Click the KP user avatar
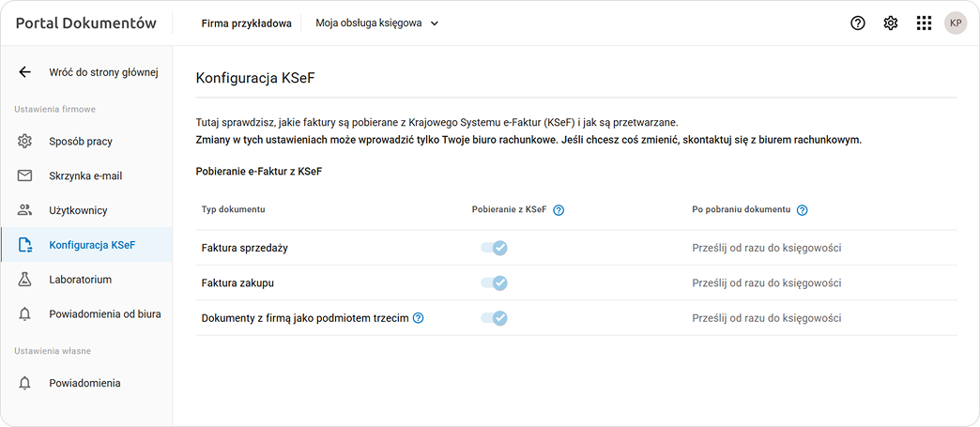Image resolution: width=980 pixels, height=427 pixels. (x=956, y=23)
